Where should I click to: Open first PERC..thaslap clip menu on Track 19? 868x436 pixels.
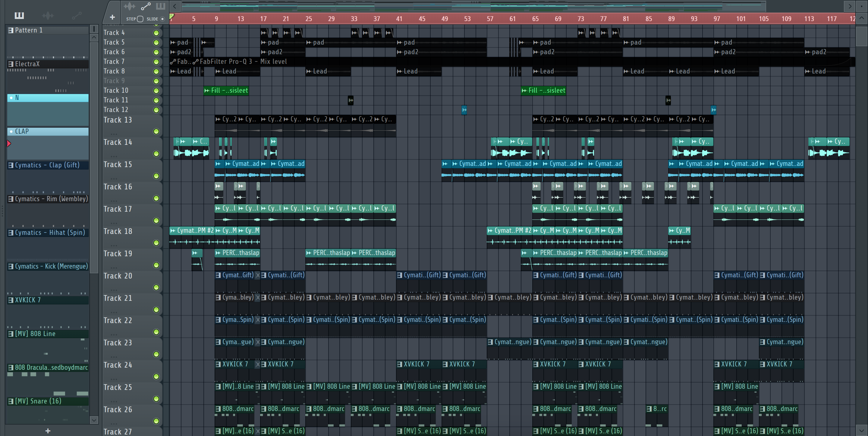coord(218,253)
